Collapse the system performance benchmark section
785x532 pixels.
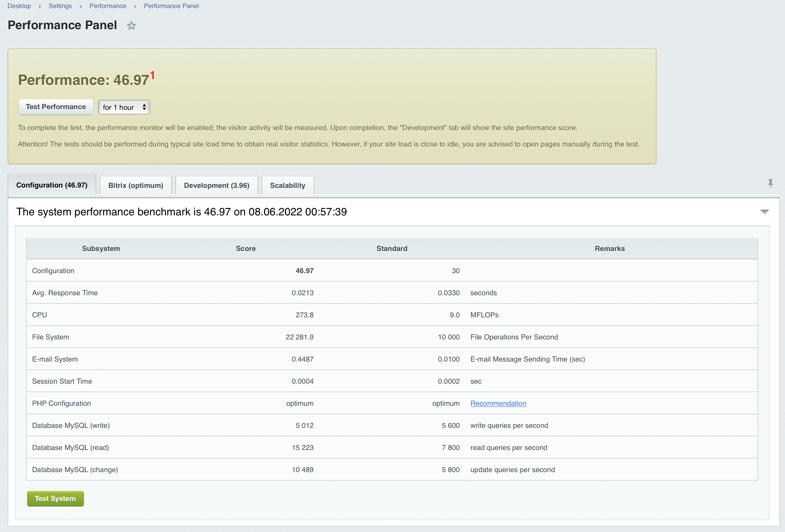[764, 212]
